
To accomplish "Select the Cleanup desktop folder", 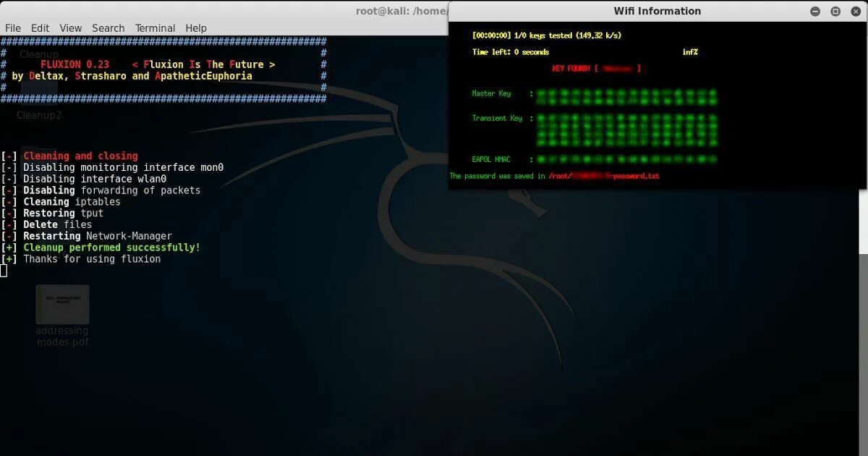I will [x=39, y=54].
